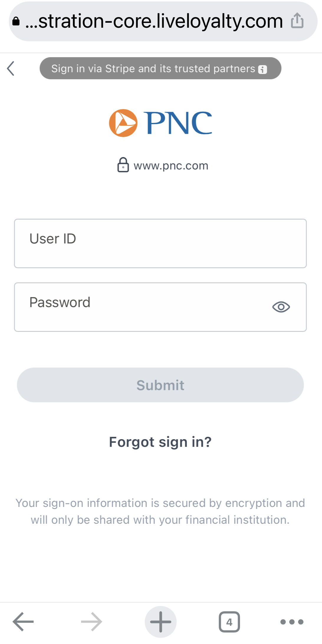Tap the share icon in address bar

[x=297, y=21]
